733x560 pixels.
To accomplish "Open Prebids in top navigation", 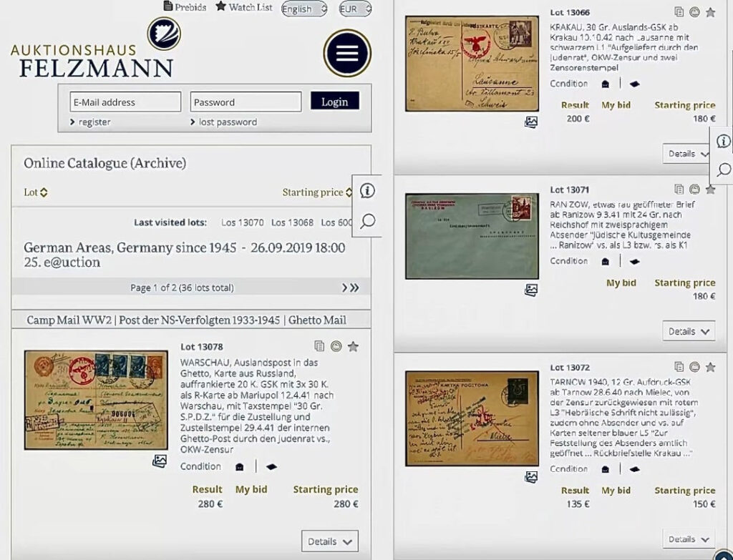I will (x=185, y=7).
